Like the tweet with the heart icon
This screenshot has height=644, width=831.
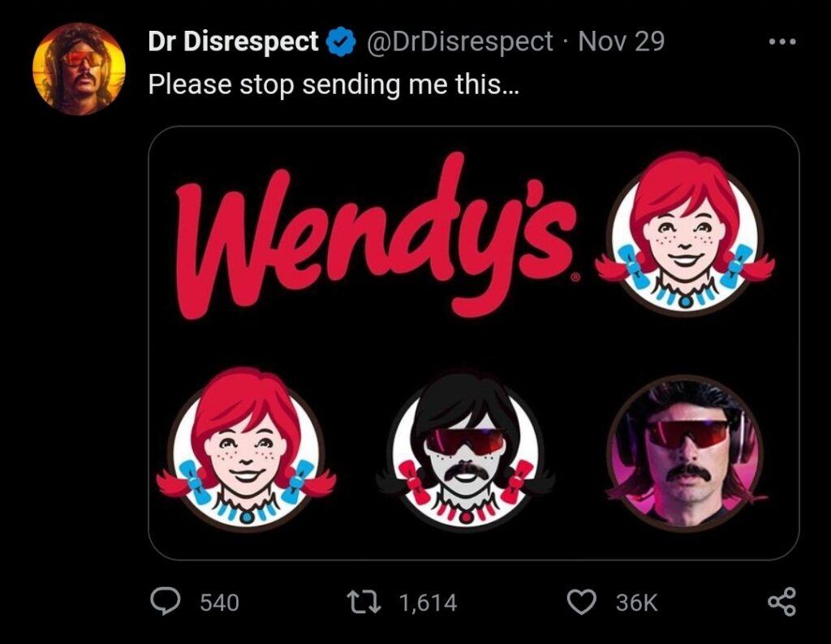tap(580, 602)
